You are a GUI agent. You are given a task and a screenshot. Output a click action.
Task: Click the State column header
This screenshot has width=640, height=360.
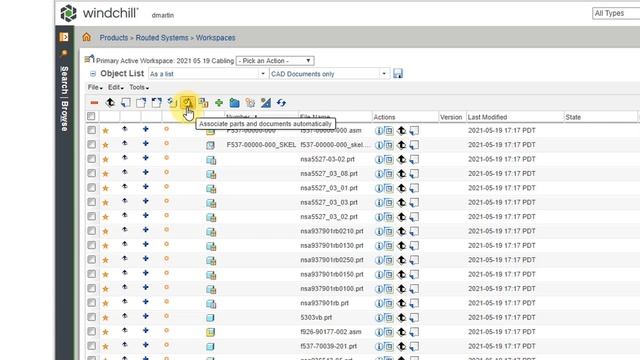tap(573, 117)
